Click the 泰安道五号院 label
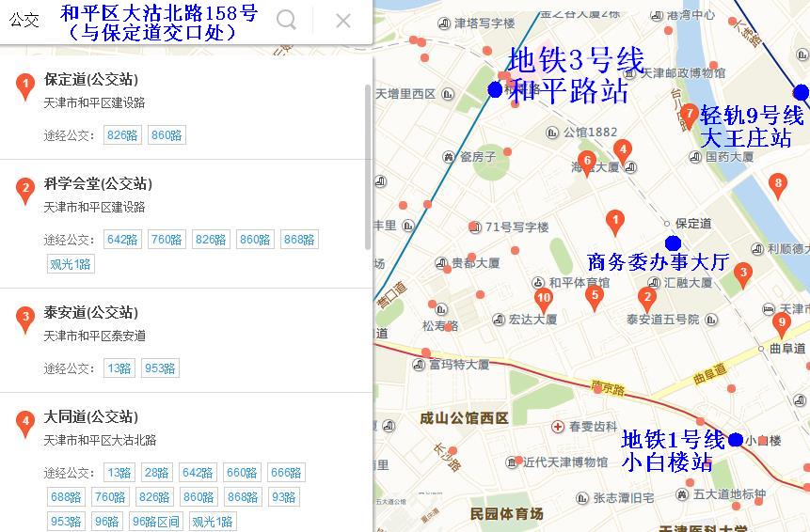The width and height of the screenshot is (810, 532). [663, 320]
